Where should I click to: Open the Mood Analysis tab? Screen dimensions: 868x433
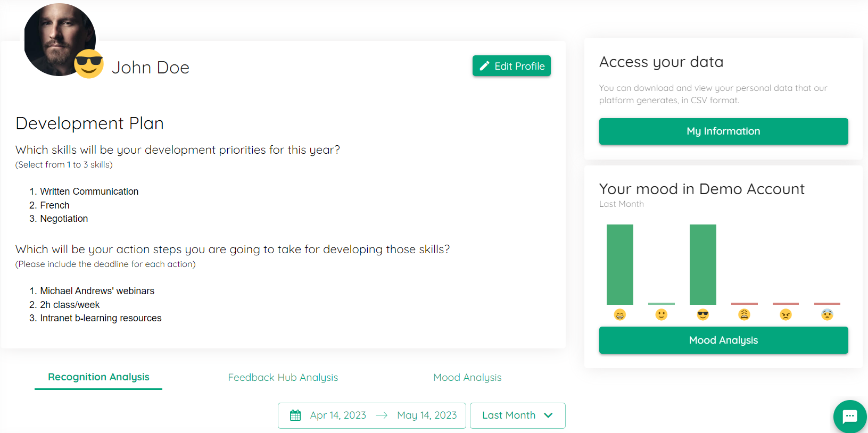pos(467,377)
